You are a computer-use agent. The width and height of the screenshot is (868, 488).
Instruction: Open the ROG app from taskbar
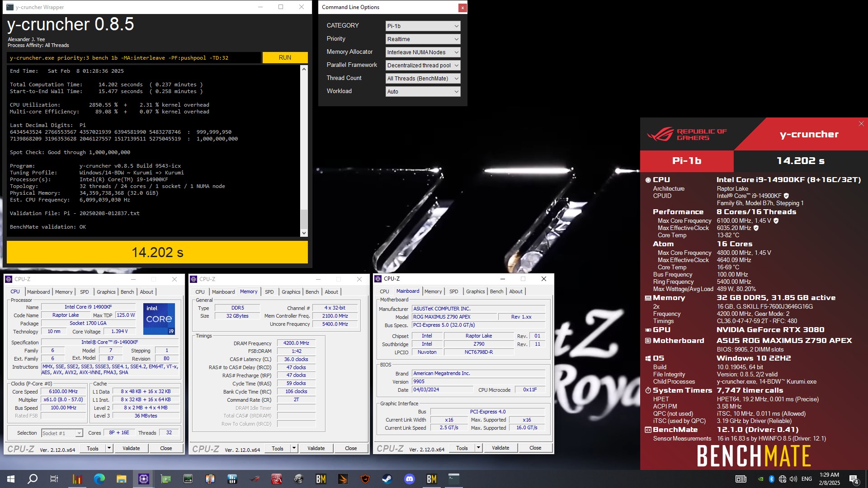(255, 479)
